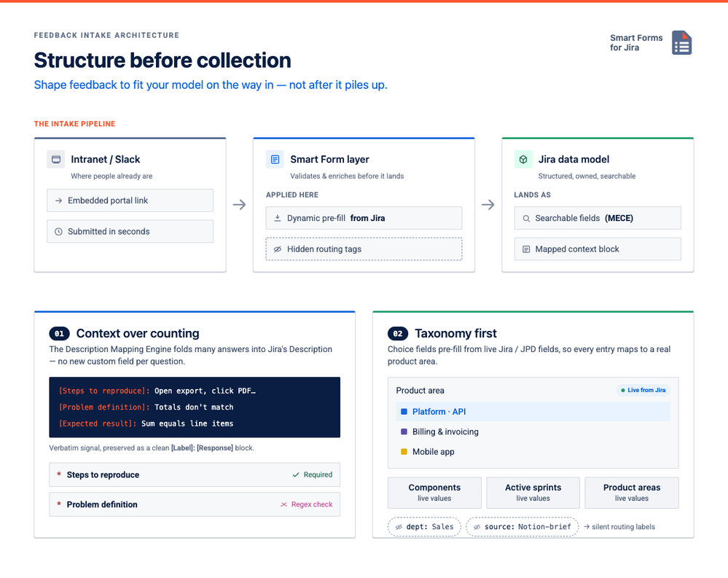
Task: Click the Searchable fields (MECE) item
Action: (598, 218)
